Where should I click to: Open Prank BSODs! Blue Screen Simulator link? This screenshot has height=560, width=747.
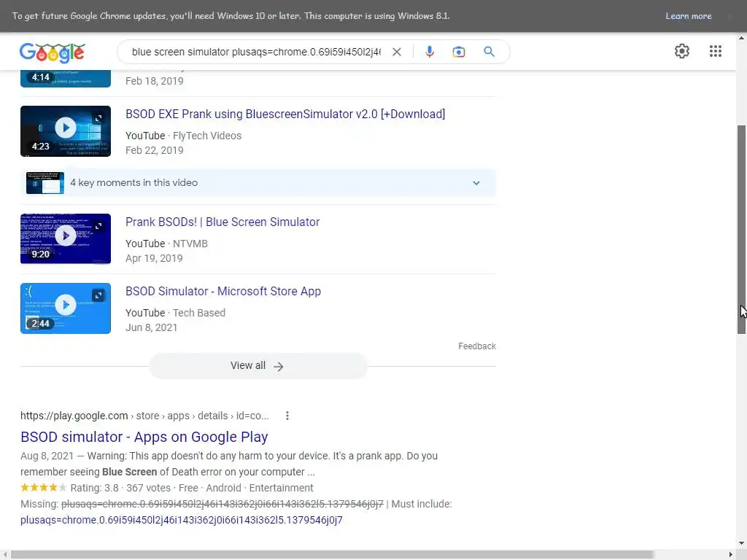tap(222, 222)
